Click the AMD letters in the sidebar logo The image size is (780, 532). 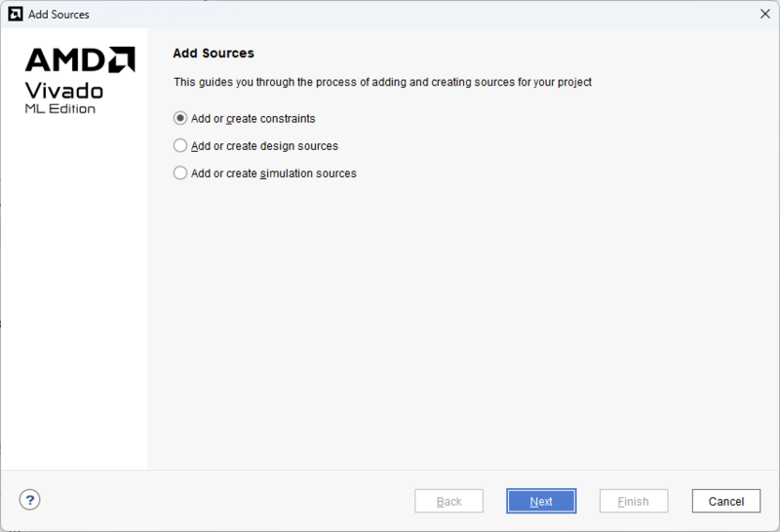65,59
